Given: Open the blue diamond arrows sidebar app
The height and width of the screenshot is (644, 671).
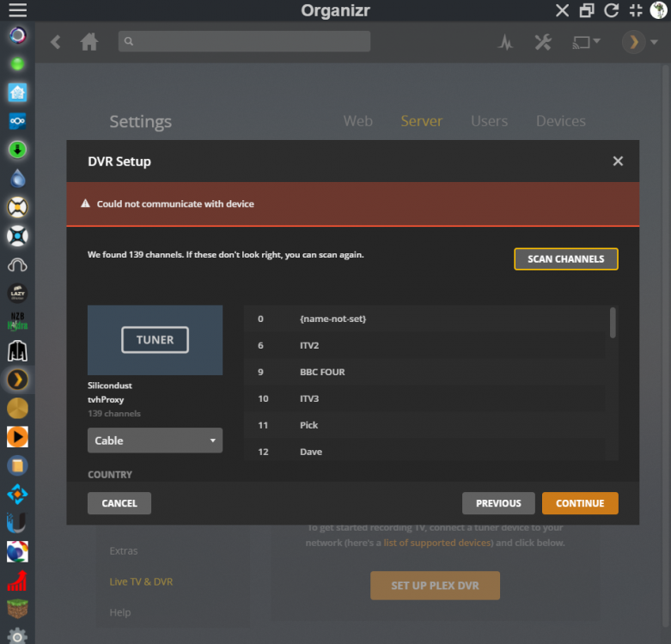Looking at the screenshot, I should 17,495.
